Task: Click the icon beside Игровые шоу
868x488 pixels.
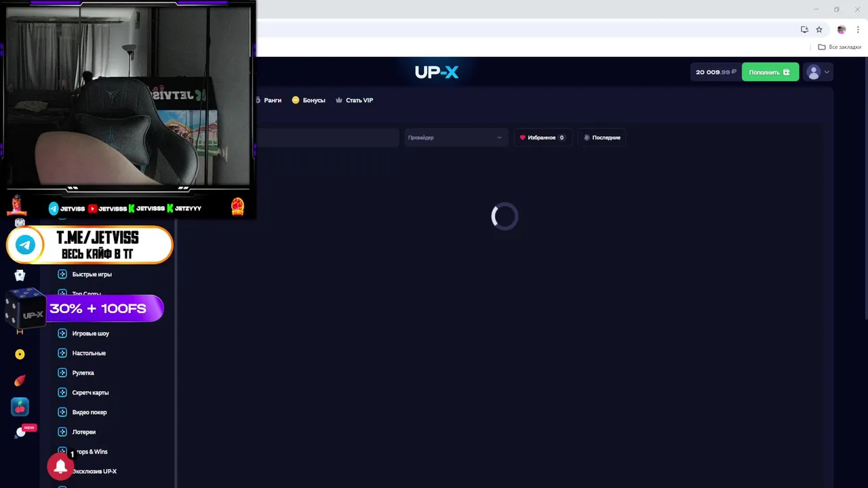Action: pyautogui.click(x=62, y=333)
